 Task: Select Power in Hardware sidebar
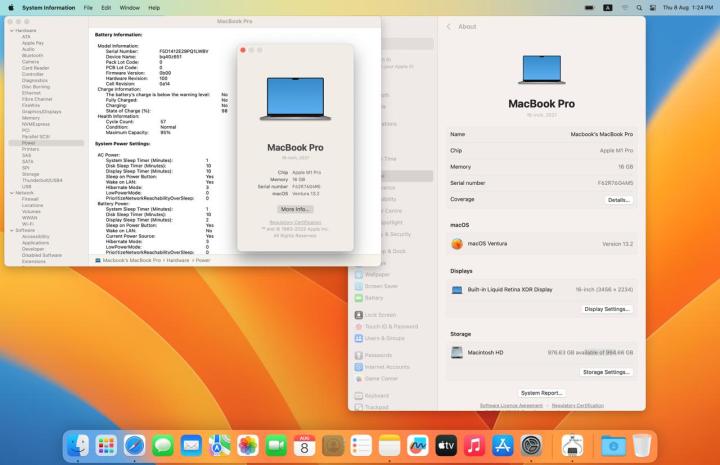pyautogui.click(x=46, y=143)
